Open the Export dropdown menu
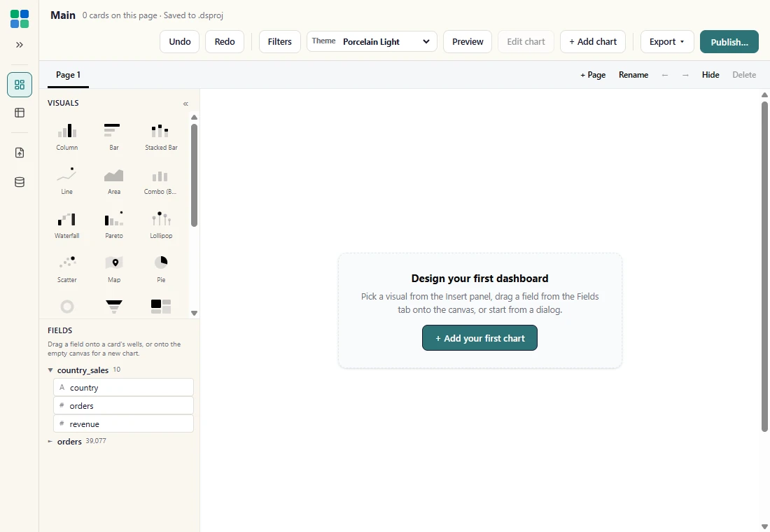Image resolution: width=770 pixels, height=532 pixels. coord(667,42)
